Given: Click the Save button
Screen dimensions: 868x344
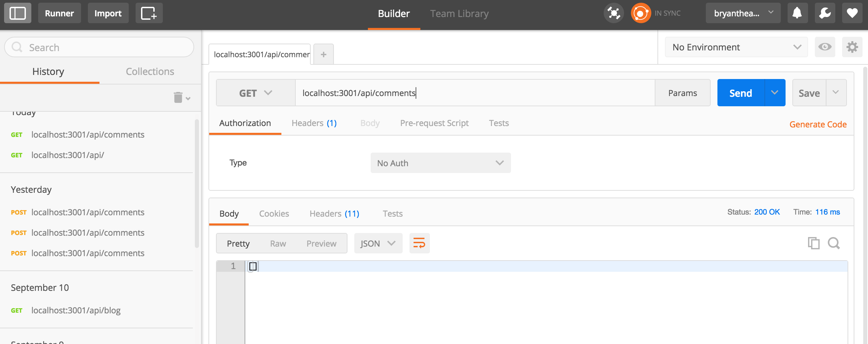Looking at the screenshot, I should 809,93.
